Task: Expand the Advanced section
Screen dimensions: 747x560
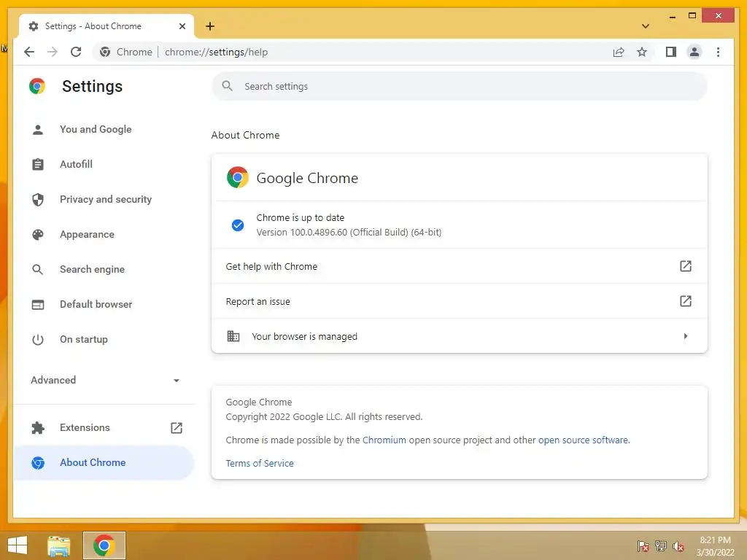Action: click(x=105, y=380)
